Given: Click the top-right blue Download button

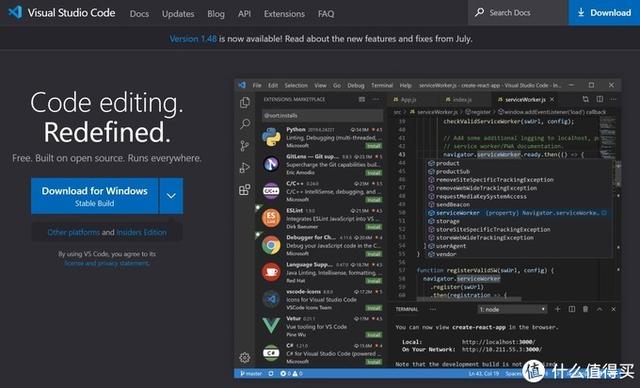Looking at the screenshot, I should coord(604,13).
